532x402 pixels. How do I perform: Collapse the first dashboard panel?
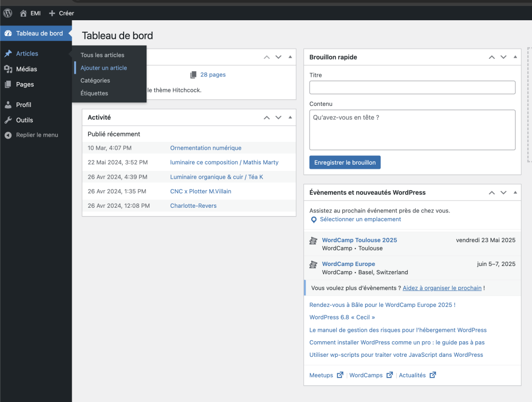[x=290, y=57]
